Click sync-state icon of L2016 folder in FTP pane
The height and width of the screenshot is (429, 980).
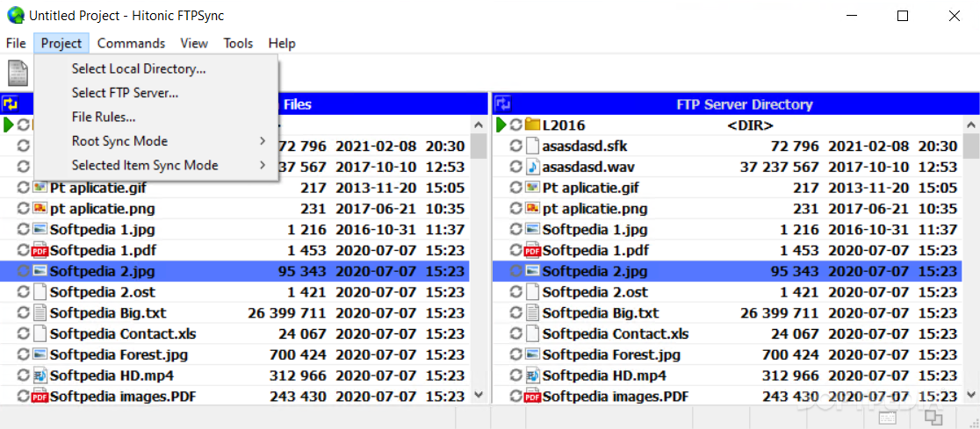(x=516, y=125)
